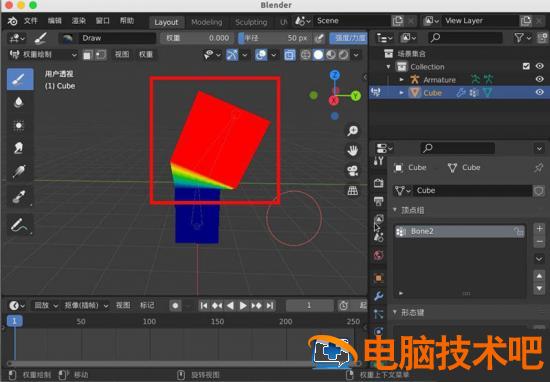This screenshot has width=550, height=382.
Task: Click the new scene icon
Action: pyautogui.click(x=397, y=21)
